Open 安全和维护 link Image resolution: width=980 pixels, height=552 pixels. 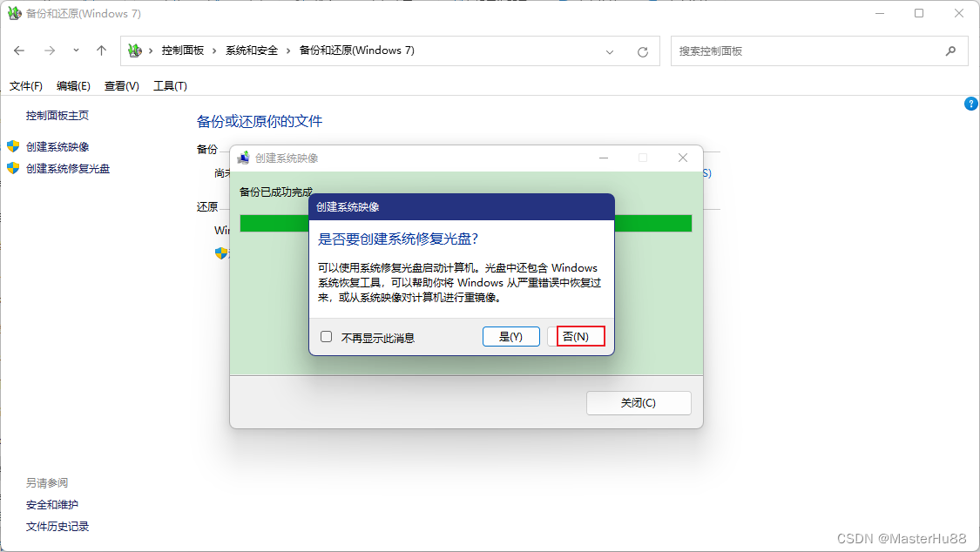(52, 504)
